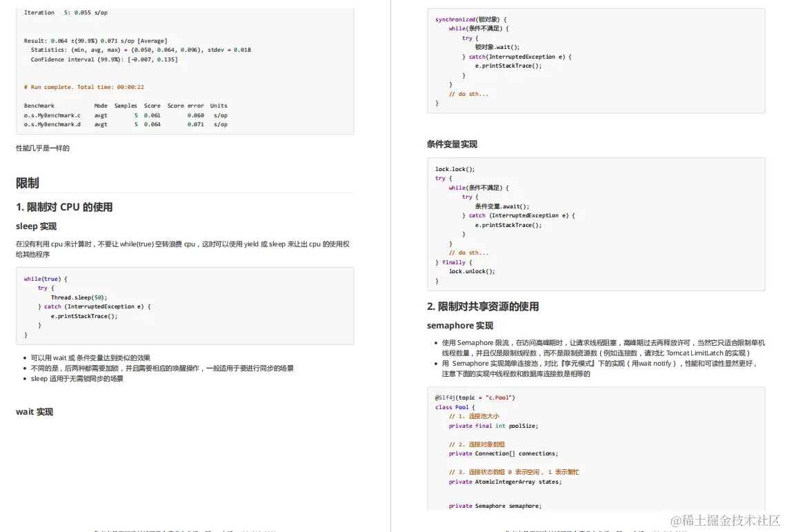Click the bullet starting '使用 Semaphore 限流'
The height and width of the screenshot is (532, 785).
point(604,348)
